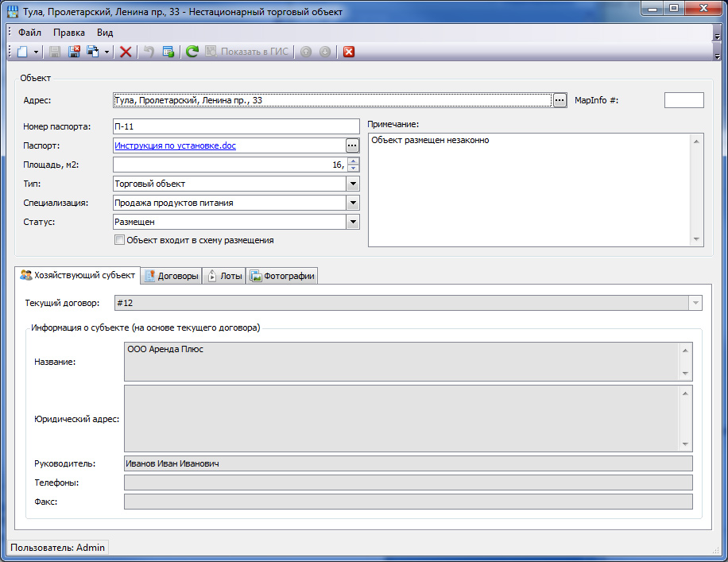This screenshot has height=562, width=728.
Task: Open the 'Инструкция по установке.doc' link
Action: 175,145
